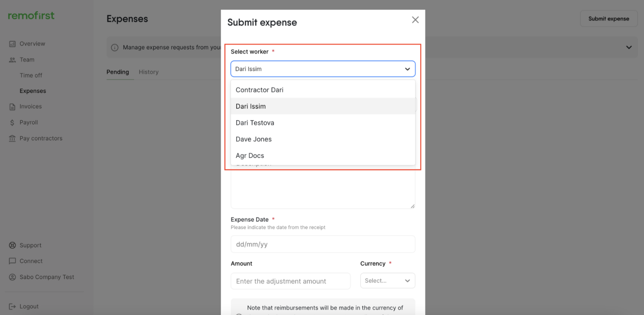Switch to the History tab
This screenshot has width=644, height=315.
[x=149, y=72]
